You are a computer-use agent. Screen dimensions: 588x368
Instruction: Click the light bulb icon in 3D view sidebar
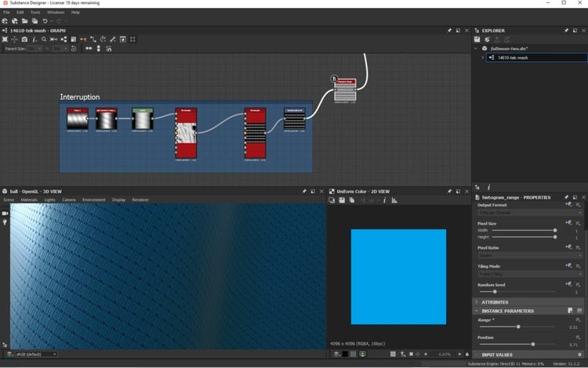pyautogui.click(x=5, y=223)
